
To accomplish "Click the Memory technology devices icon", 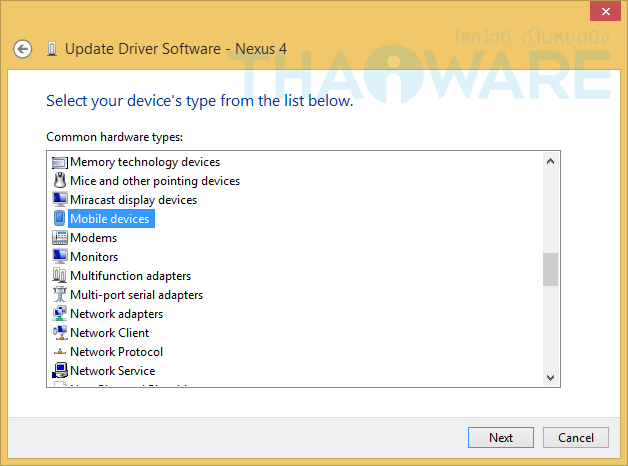I will [x=59, y=162].
